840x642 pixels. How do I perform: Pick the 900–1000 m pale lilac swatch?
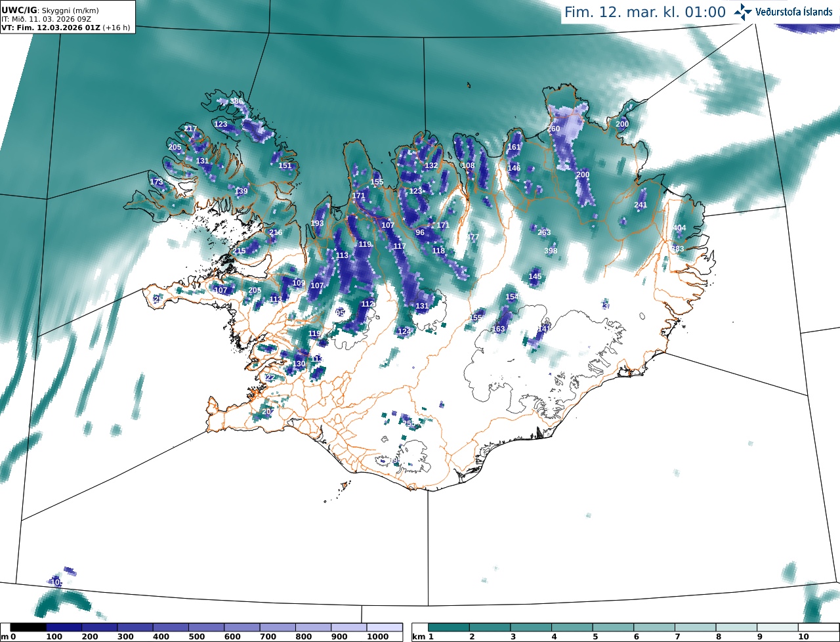(348, 628)
